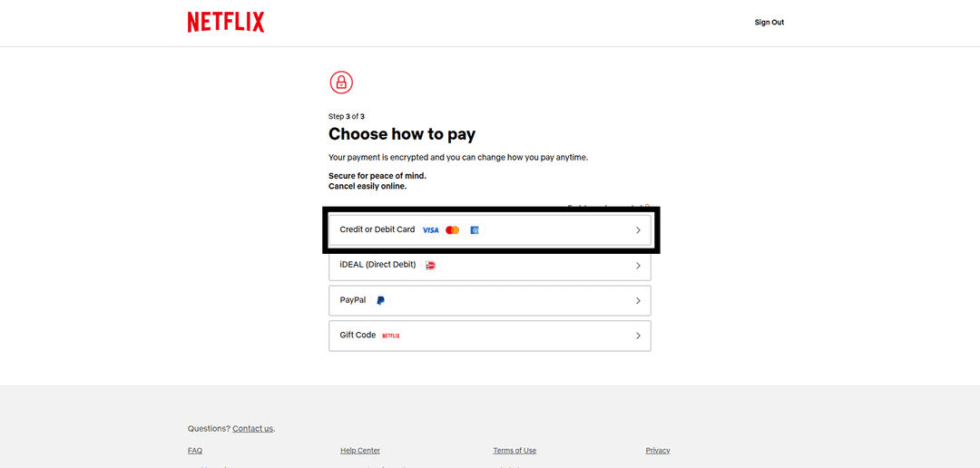Click the iDEAL payment logo
This screenshot has width=980, height=468.
431,266
